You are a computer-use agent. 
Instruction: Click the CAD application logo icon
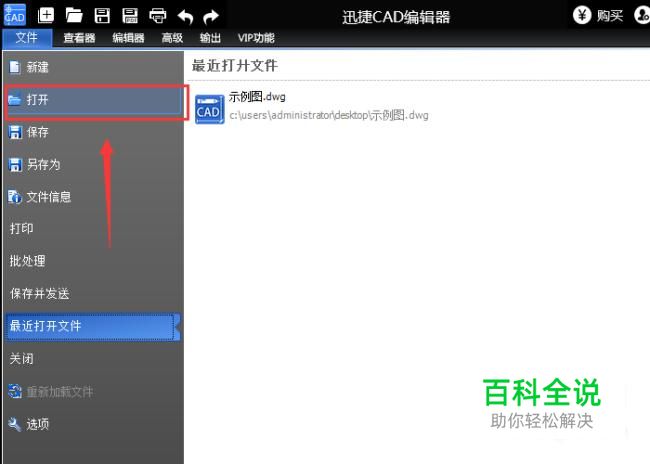point(15,15)
